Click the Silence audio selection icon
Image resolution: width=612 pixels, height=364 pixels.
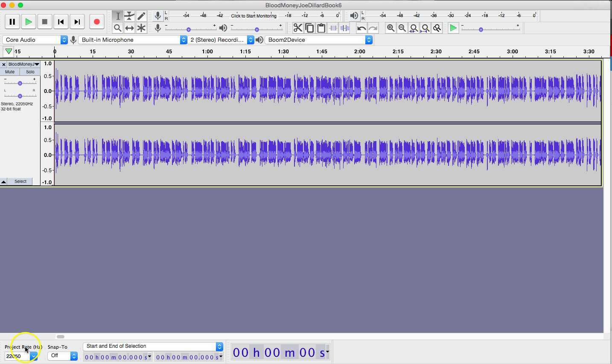(x=345, y=28)
